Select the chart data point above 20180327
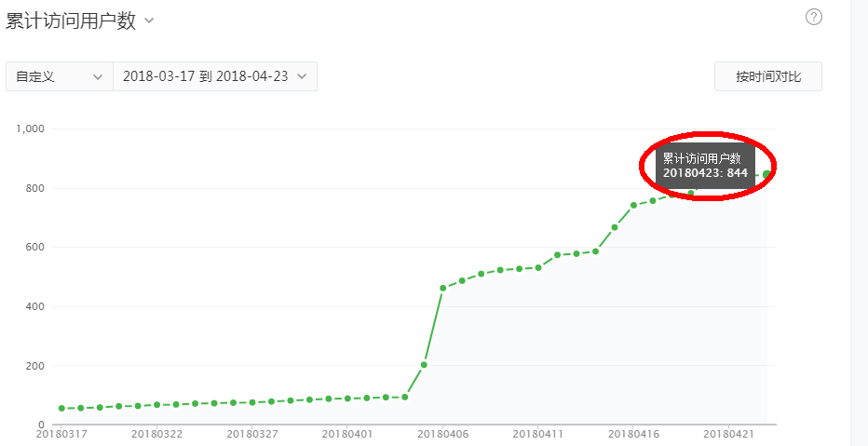The image size is (868, 446). (x=252, y=402)
